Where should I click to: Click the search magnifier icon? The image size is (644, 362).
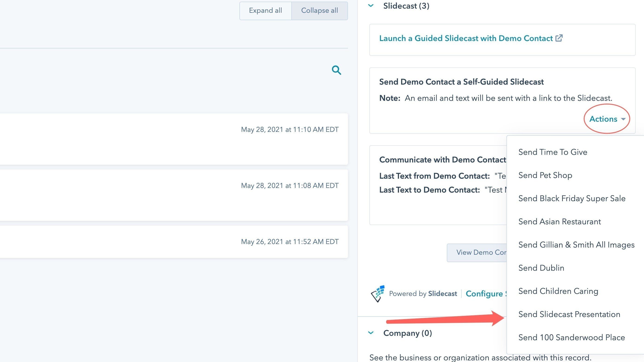[x=336, y=70]
